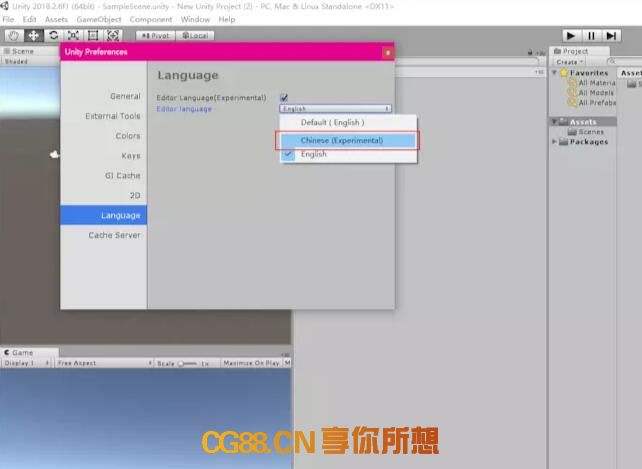This screenshot has width=642, height=469.
Task: Select the Rect tool
Action: [93, 36]
